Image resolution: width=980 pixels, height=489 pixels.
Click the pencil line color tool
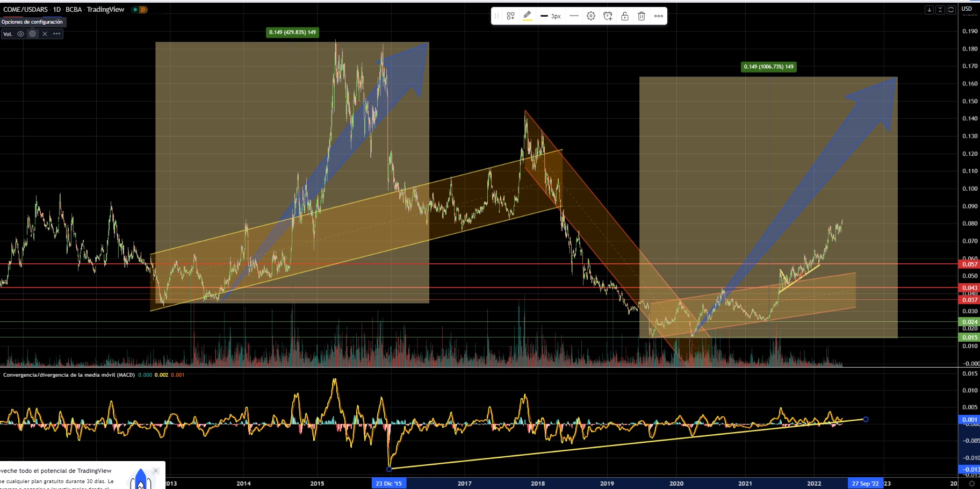click(x=528, y=16)
